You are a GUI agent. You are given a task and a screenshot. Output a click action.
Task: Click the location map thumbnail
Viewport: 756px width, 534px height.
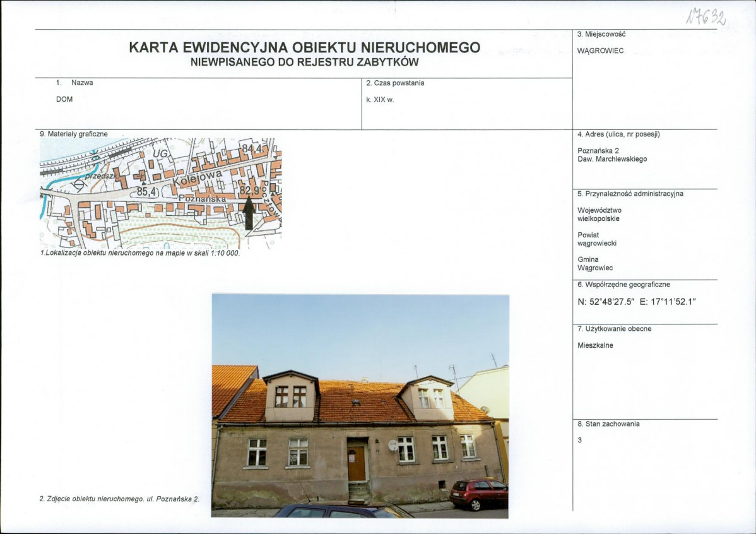click(160, 193)
